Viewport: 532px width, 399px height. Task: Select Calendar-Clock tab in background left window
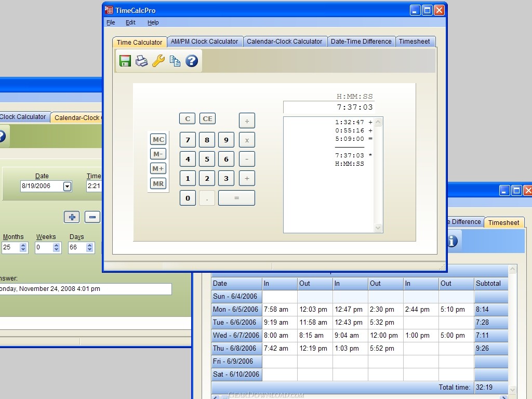77,118
